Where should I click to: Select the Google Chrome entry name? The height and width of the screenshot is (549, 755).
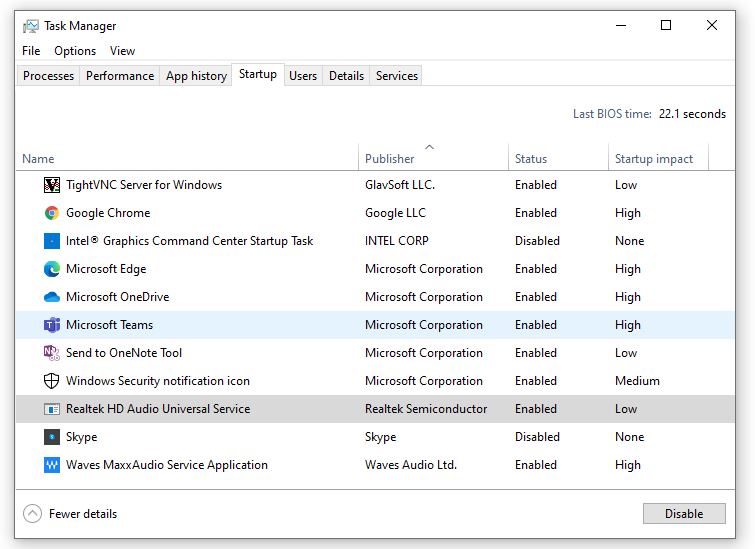point(108,213)
